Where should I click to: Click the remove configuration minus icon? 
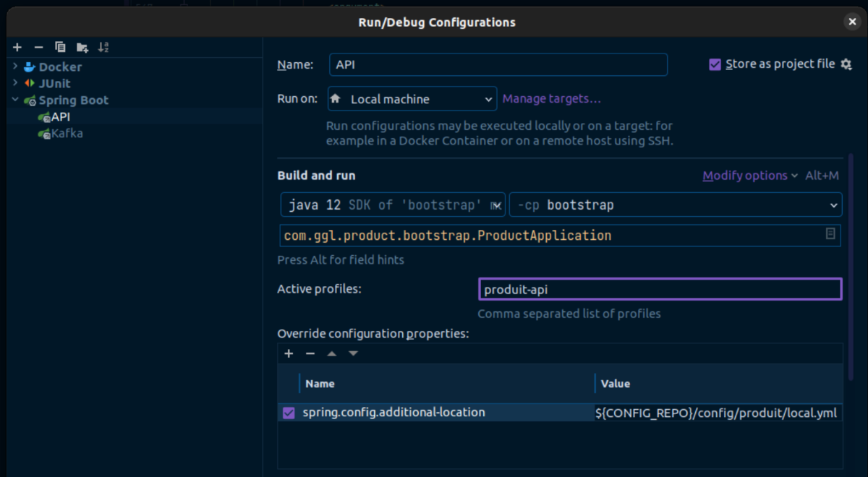[x=39, y=48]
